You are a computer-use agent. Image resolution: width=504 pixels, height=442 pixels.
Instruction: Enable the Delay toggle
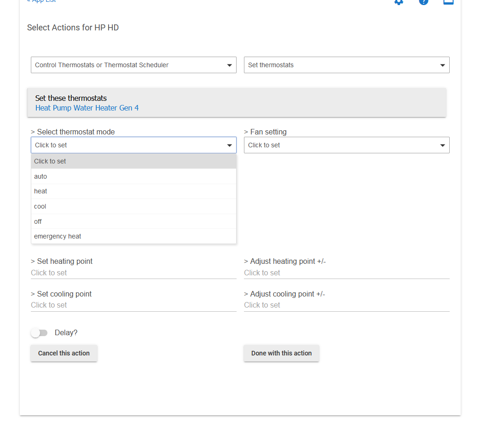point(39,333)
